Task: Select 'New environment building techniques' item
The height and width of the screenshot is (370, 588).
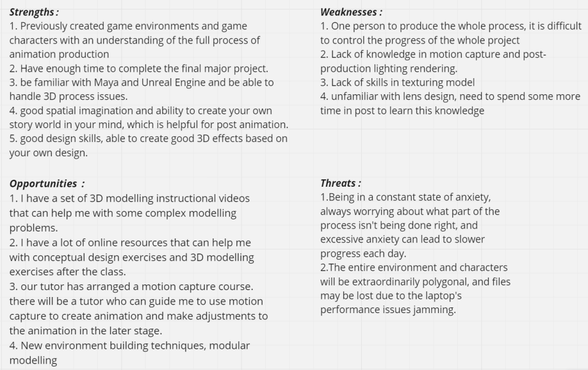Action: (x=129, y=345)
